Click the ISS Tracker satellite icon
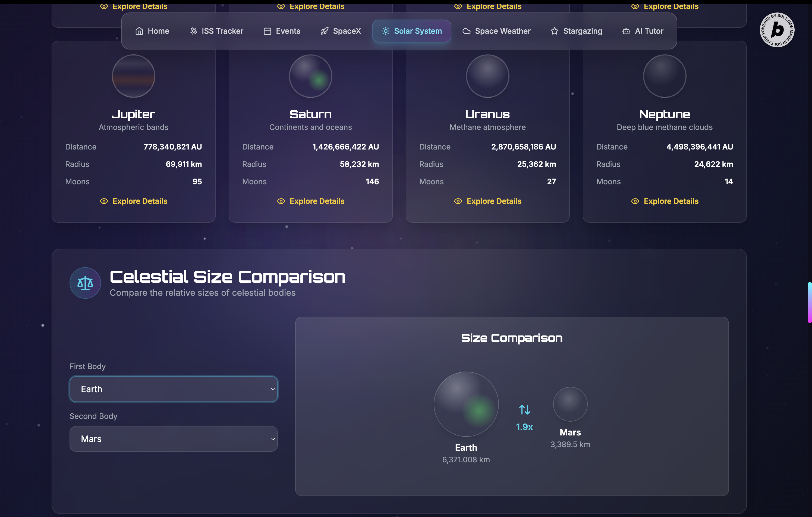The width and height of the screenshot is (812, 517). [x=193, y=31]
